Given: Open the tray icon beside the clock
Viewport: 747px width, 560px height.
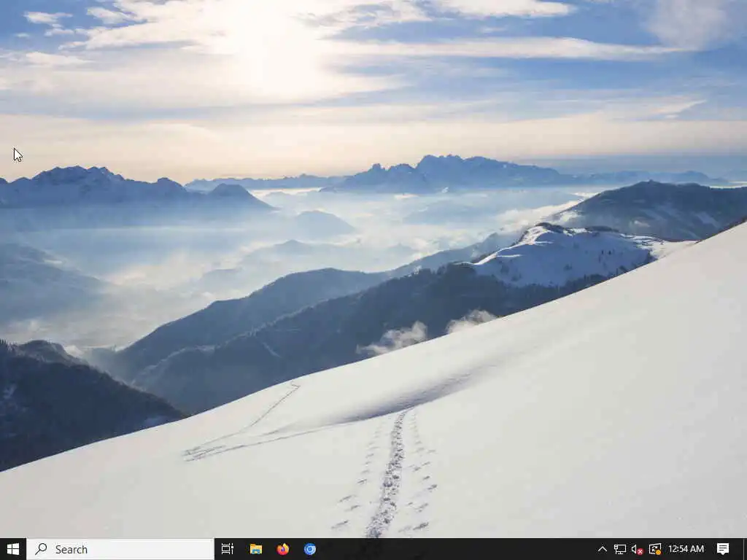Looking at the screenshot, I should [655, 549].
